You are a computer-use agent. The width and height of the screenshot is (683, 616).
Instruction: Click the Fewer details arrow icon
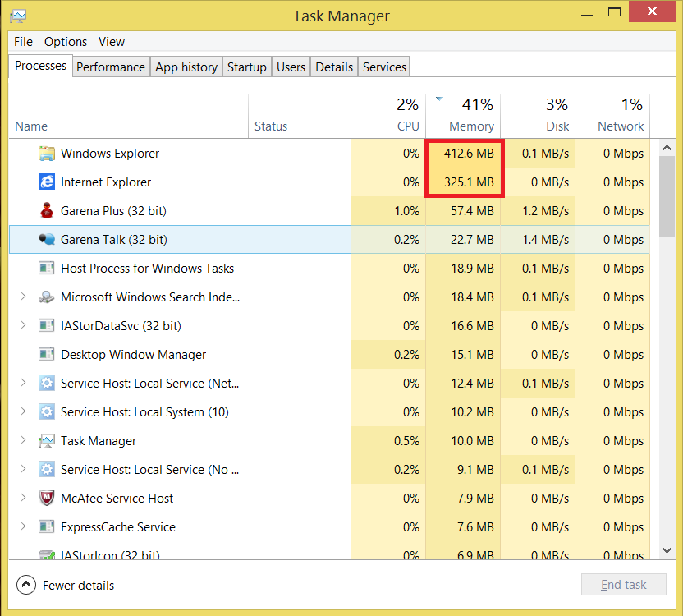pos(26,585)
